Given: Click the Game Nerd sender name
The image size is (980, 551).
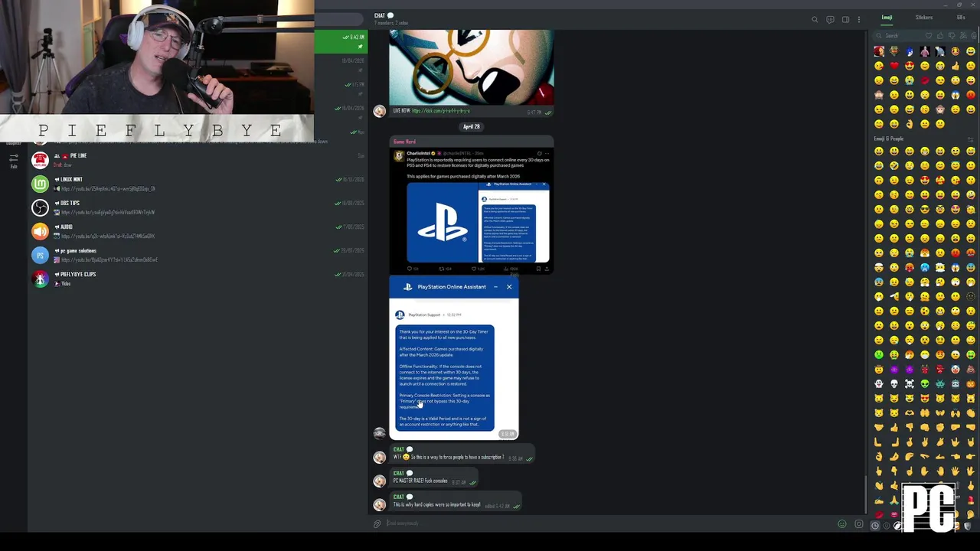Looking at the screenshot, I should coord(404,142).
